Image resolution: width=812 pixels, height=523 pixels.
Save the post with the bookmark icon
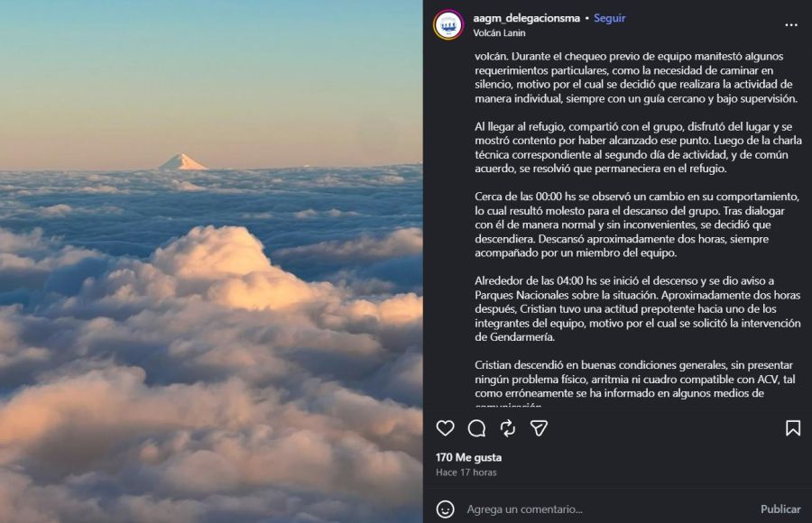click(792, 428)
